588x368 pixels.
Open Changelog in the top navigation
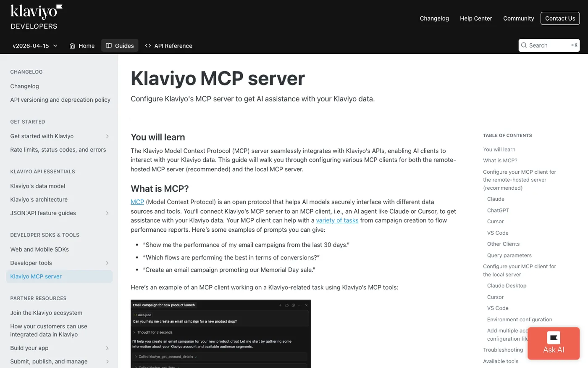(434, 19)
